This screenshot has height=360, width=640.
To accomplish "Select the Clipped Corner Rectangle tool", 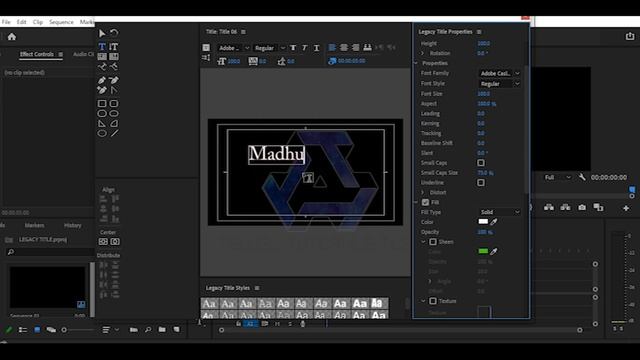I will 102,113.
